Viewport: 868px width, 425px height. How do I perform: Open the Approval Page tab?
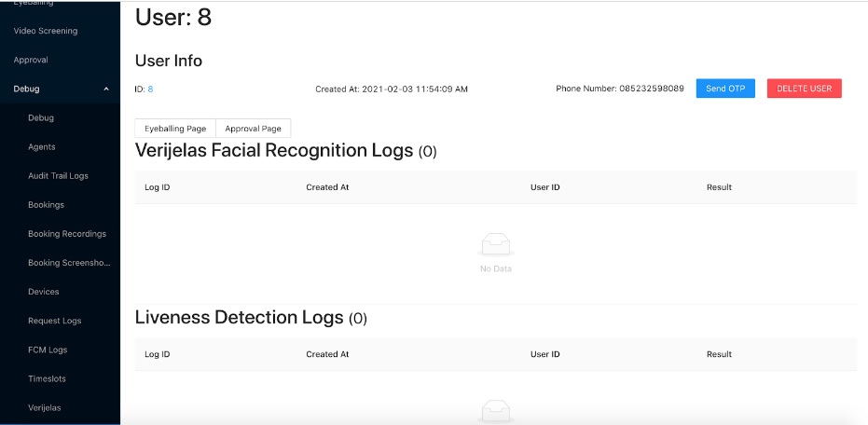pos(253,129)
